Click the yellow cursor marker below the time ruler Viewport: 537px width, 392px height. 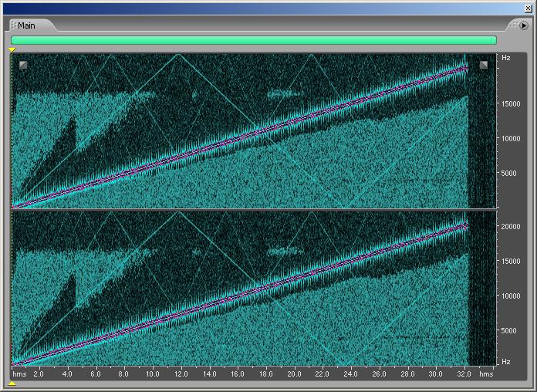[x=12, y=384]
